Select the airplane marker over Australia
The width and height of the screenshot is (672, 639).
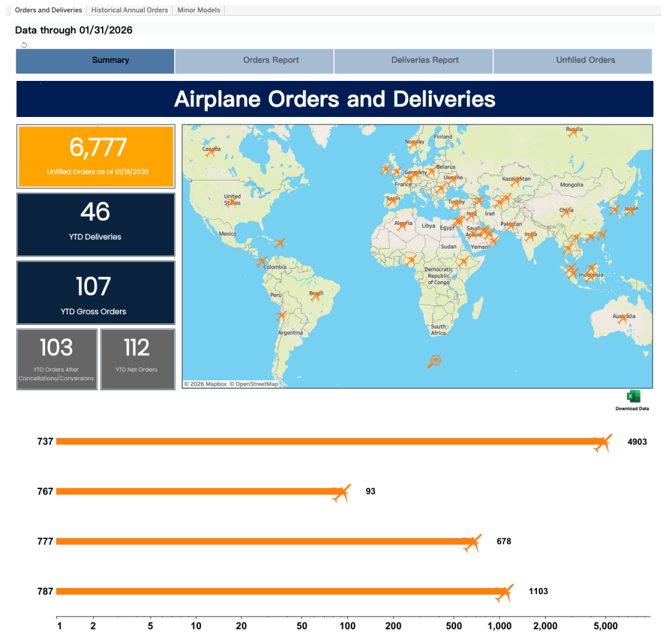tap(622, 318)
